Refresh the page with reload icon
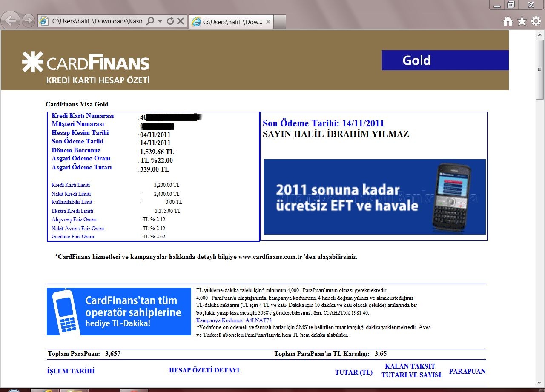 170,21
